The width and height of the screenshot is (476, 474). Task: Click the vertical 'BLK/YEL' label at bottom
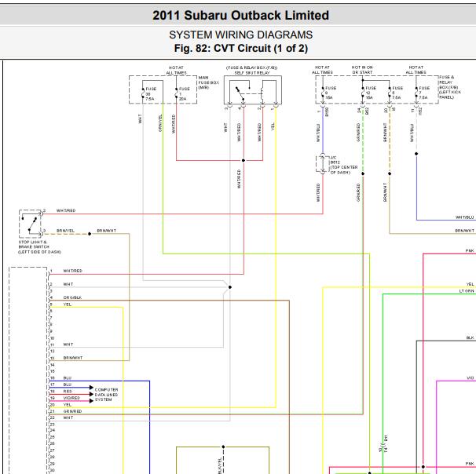pos(219,465)
